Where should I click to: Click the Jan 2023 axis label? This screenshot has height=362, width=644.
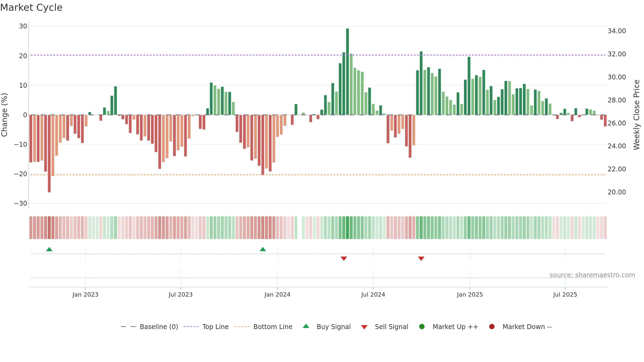click(x=85, y=294)
